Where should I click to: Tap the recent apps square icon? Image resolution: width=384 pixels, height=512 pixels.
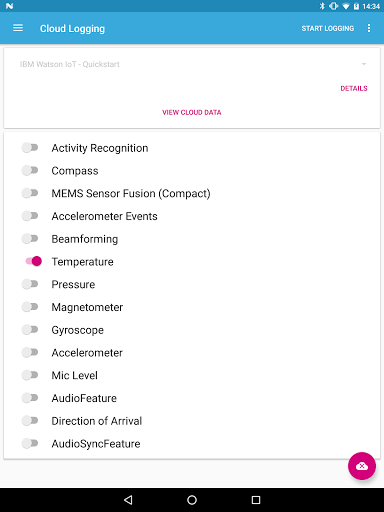[256, 500]
